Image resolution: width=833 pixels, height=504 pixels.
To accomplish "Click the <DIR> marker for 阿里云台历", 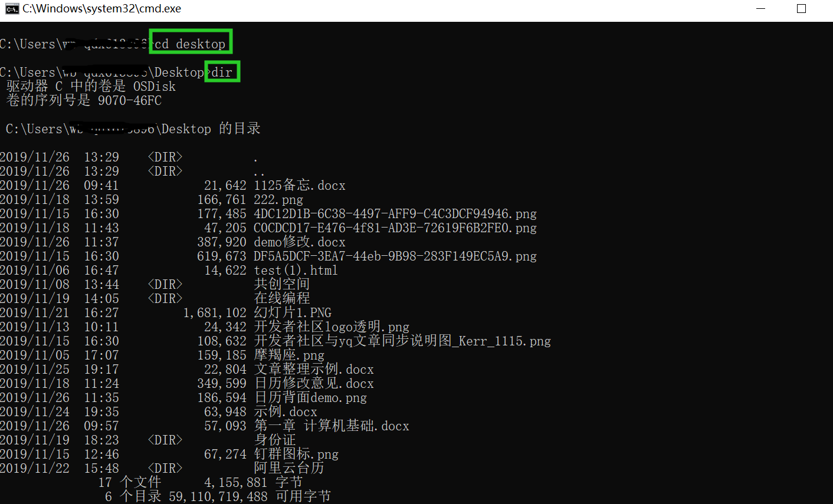I will click(165, 468).
